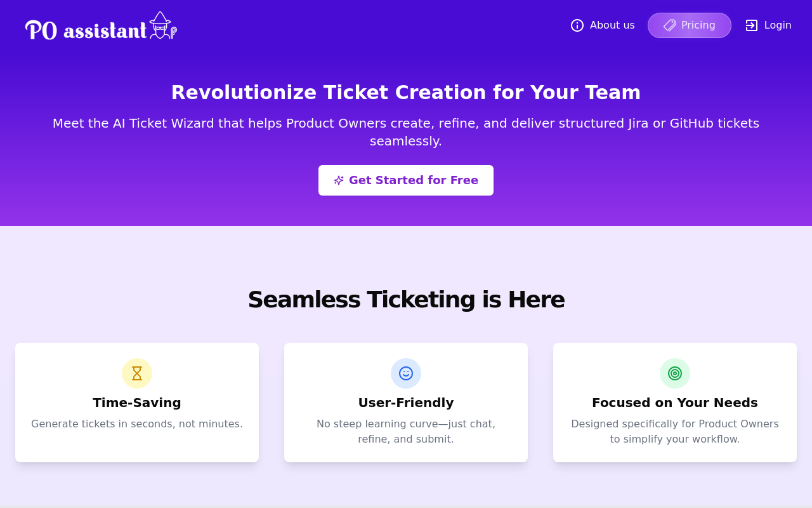This screenshot has height=508, width=812.
Task: Click the Revolutionize Ticket Creation headline
Action: coord(406,92)
